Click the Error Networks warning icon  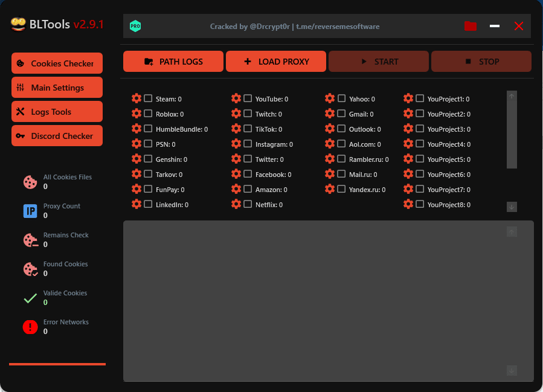[x=30, y=326]
